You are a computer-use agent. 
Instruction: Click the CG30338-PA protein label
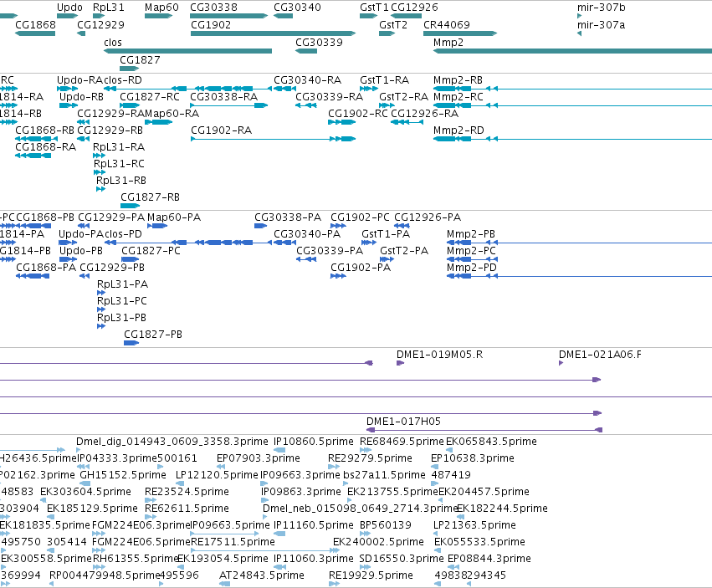pyautogui.click(x=288, y=217)
